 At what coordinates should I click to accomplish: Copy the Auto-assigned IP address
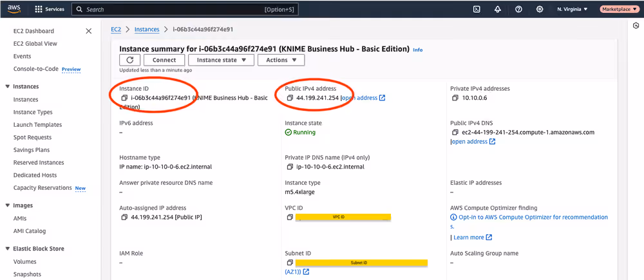[x=124, y=217]
